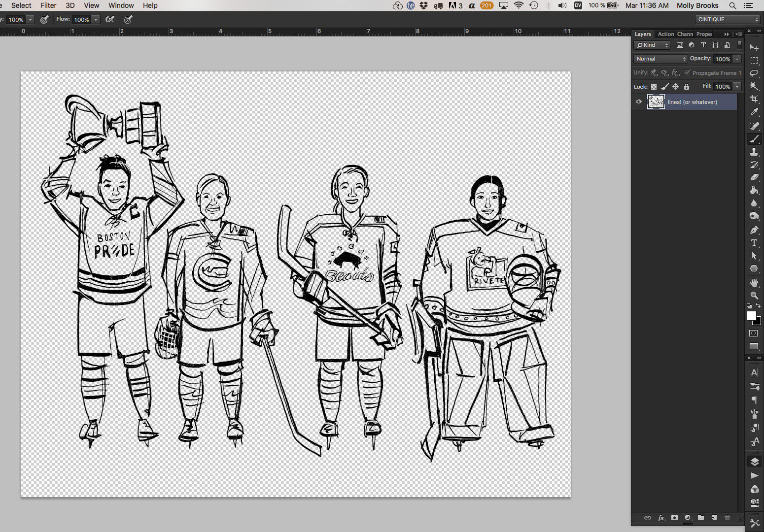Select the Spot Healing Brush tool

tap(754, 126)
